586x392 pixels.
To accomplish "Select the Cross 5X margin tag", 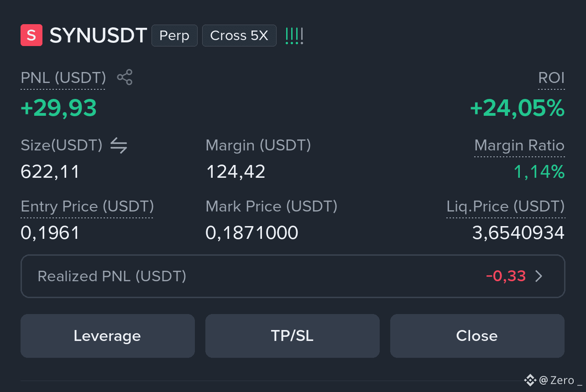I will [x=239, y=36].
